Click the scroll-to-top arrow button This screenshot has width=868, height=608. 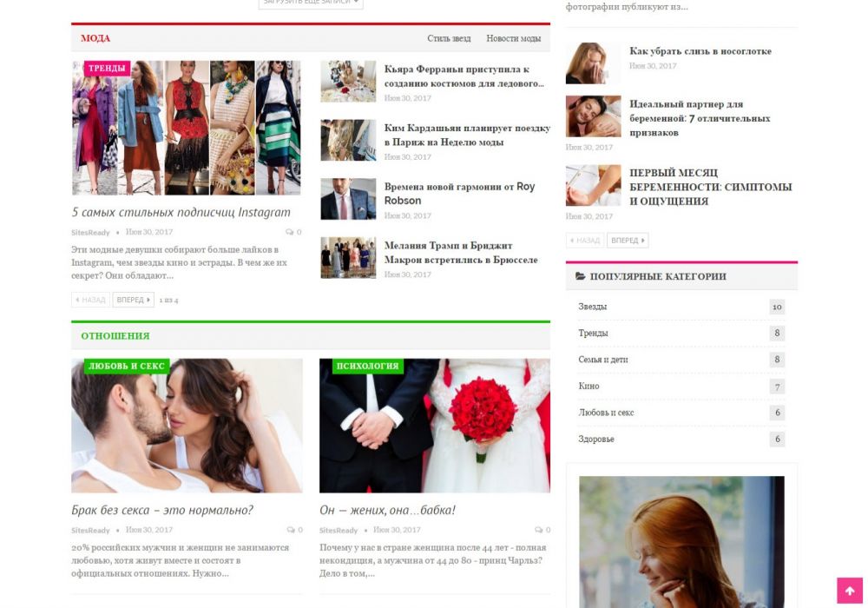click(x=849, y=591)
